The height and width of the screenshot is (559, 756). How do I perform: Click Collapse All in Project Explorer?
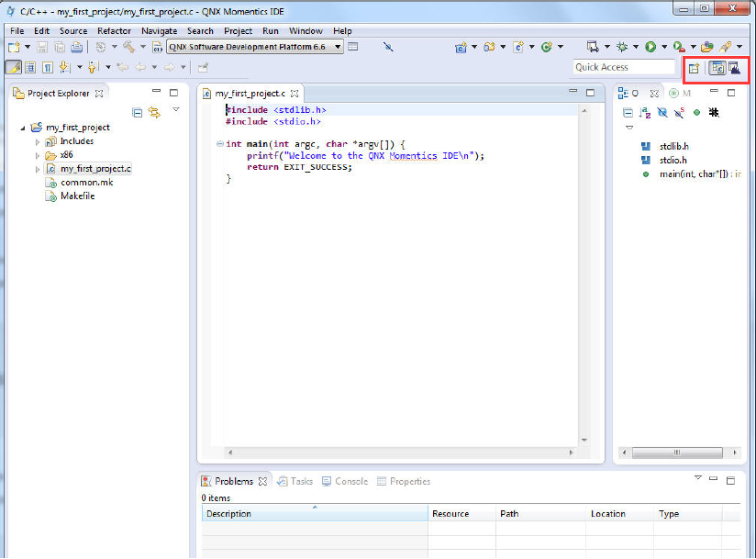point(138,112)
